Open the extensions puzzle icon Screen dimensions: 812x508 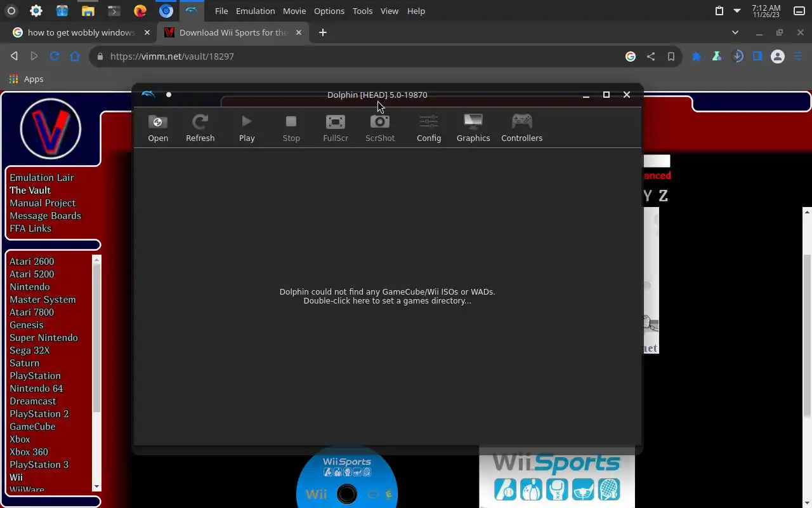(x=697, y=57)
